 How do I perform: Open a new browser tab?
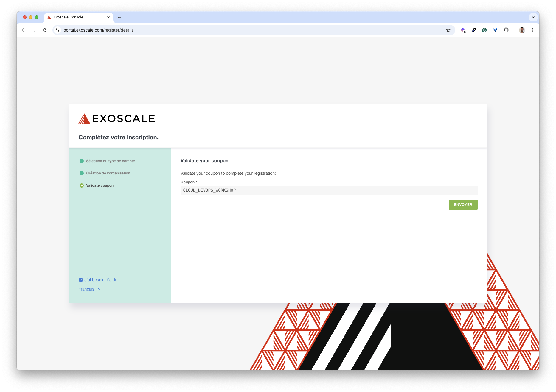(119, 17)
